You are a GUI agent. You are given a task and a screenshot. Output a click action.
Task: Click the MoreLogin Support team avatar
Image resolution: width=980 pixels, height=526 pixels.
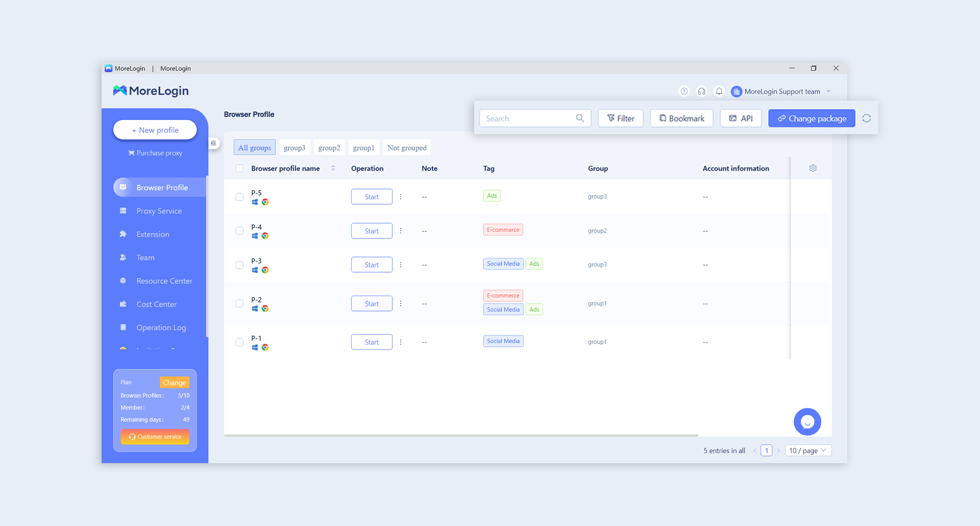736,91
